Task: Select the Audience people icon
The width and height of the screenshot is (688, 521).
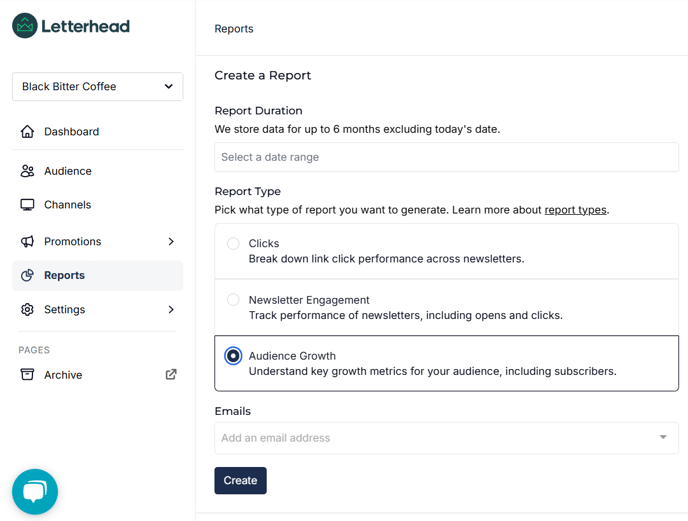Action: 27,171
